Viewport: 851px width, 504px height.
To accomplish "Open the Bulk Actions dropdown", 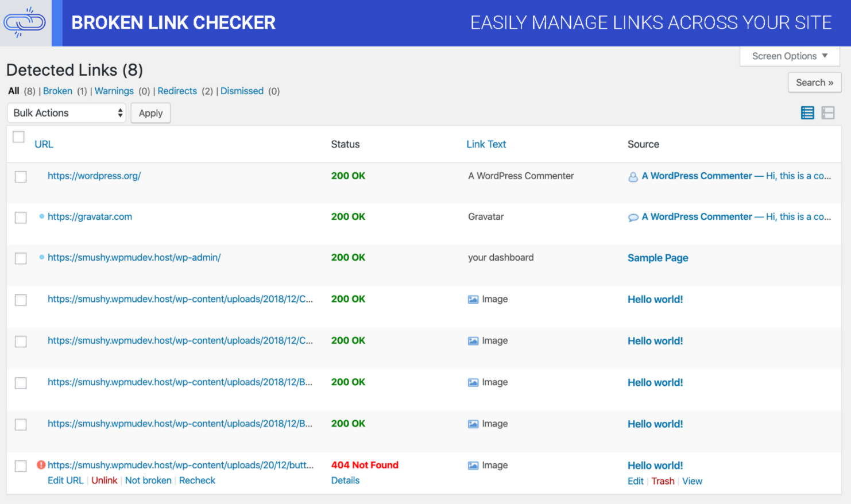I will pos(67,113).
